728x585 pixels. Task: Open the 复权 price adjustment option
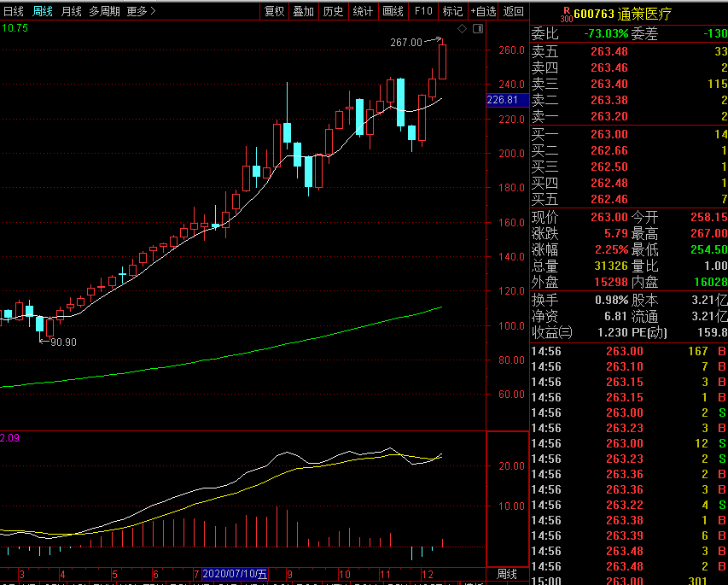point(275,11)
